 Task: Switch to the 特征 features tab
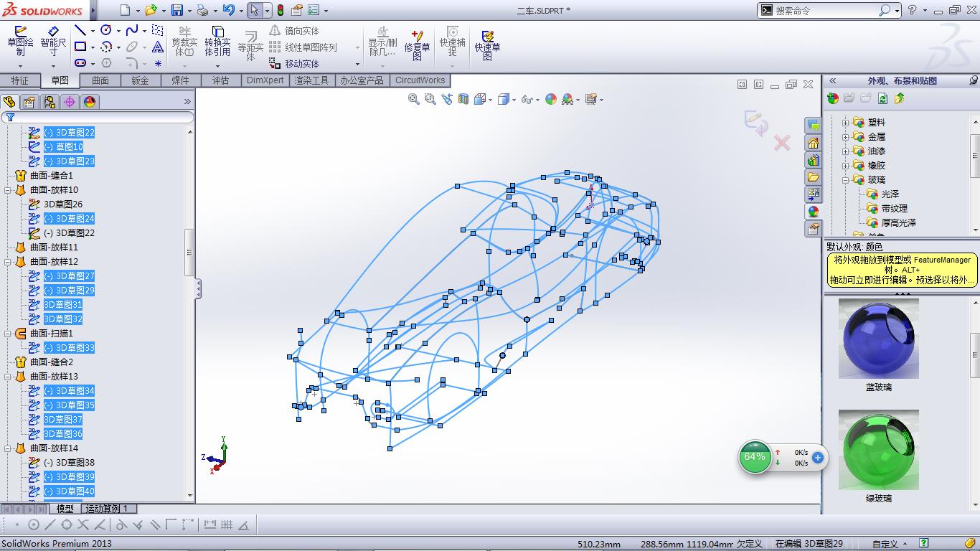point(20,80)
